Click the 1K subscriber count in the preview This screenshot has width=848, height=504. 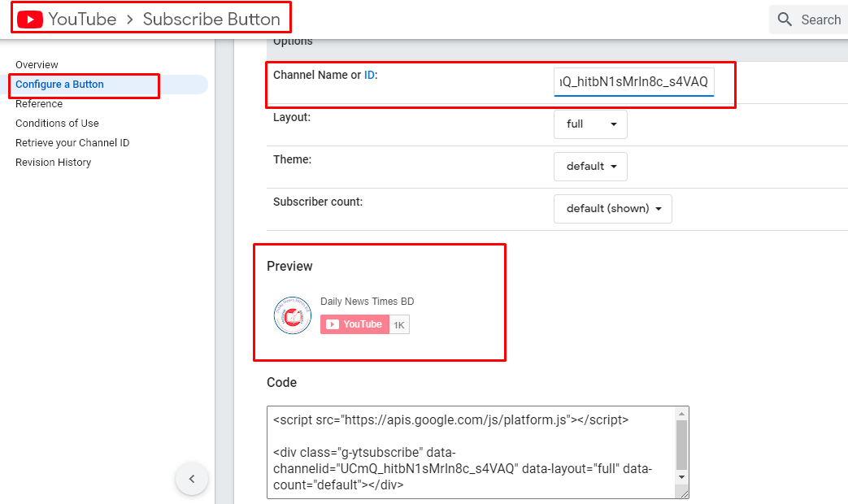398,324
